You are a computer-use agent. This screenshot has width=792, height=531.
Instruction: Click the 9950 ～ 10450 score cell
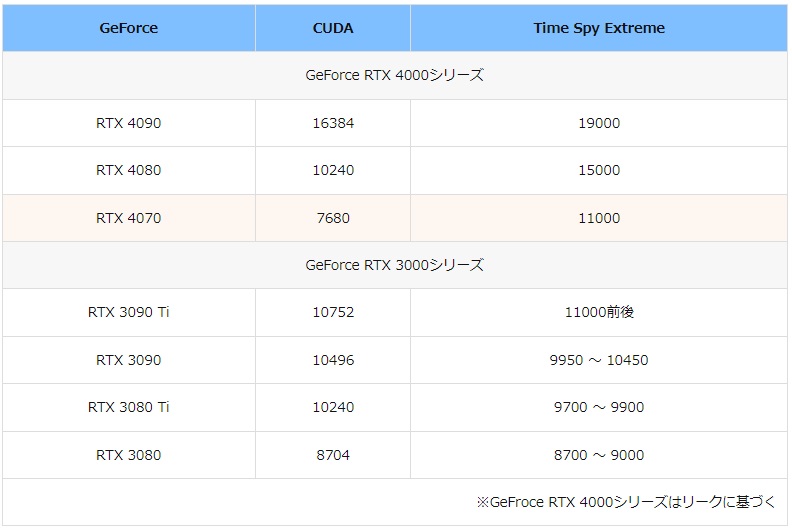pyautogui.click(x=598, y=360)
